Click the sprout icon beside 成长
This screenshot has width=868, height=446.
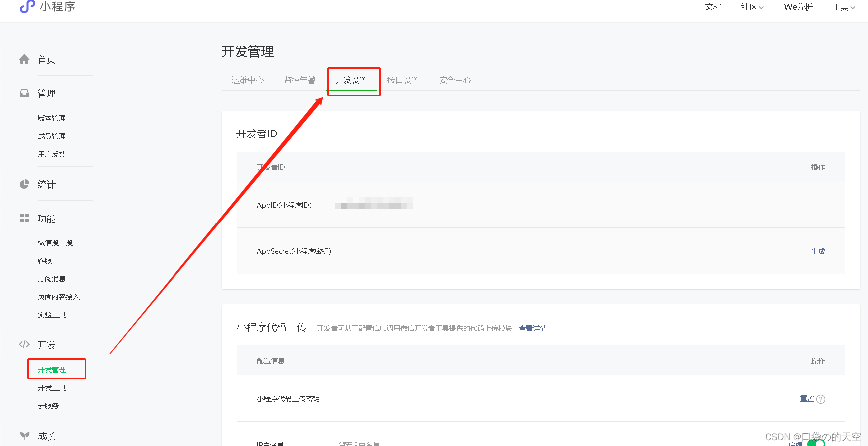pos(24,435)
